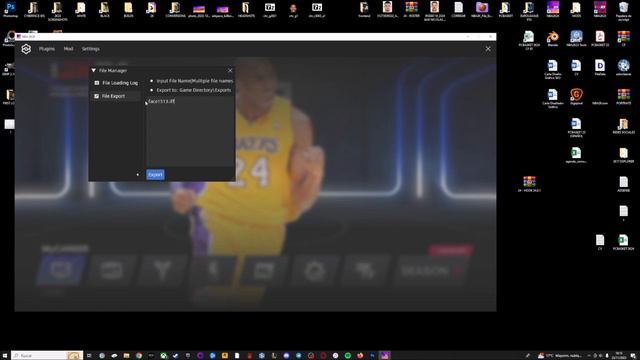The height and width of the screenshot is (360, 640).
Task: Open the Plugins menu
Action: pos(47,49)
